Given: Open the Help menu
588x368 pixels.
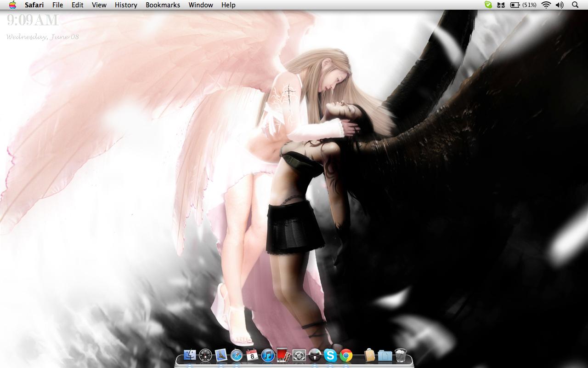Looking at the screenshot, I should 228,5.
